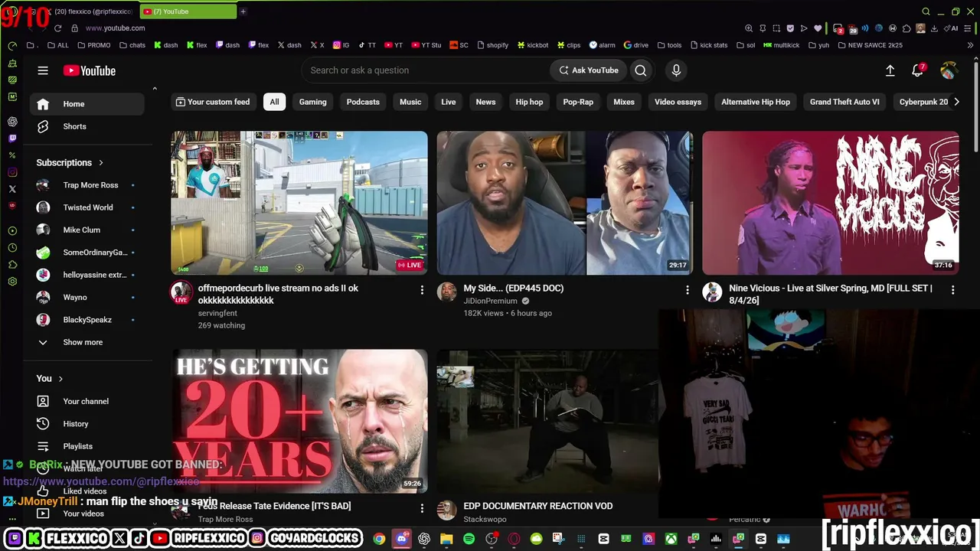Viewport: 980px width, 551px height.
Task: Open options for the offmepordecurb live stream
Action: coord(422,290)
